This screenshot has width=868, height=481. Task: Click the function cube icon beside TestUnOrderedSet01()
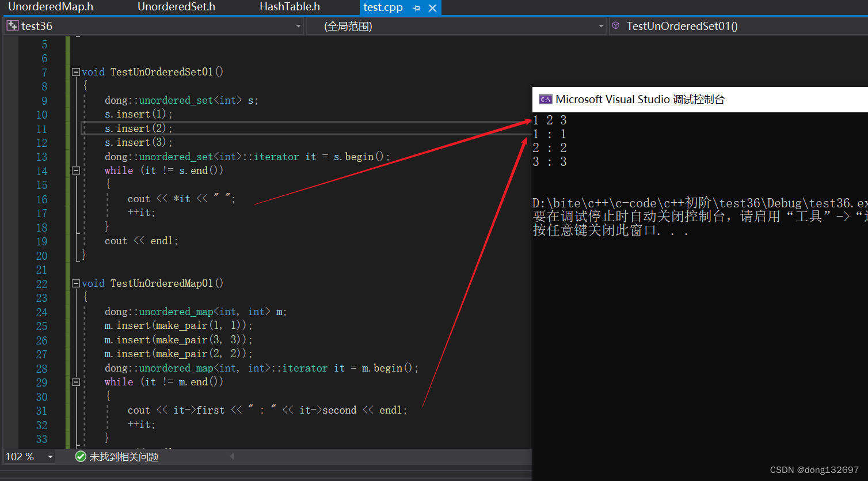coord(616,26)
